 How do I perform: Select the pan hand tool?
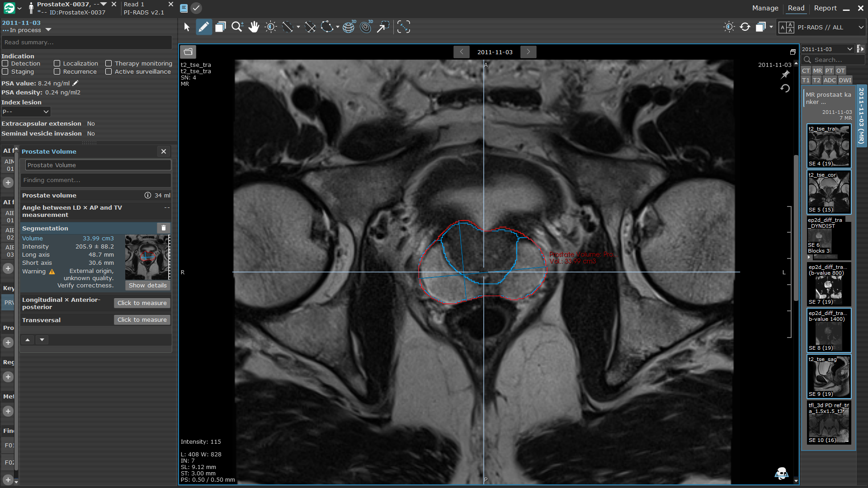[254, 27]
